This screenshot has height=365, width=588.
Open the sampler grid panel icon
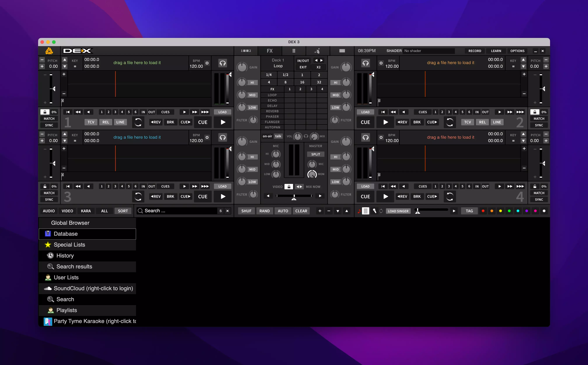point(294,51)
